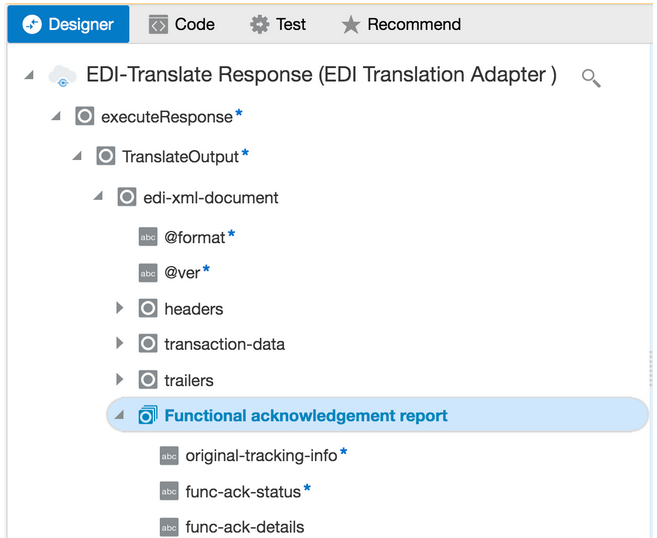Viewport: 657px width, 538px height.
Task: Click the original-tracking-info abc icon
Action: 169,456
